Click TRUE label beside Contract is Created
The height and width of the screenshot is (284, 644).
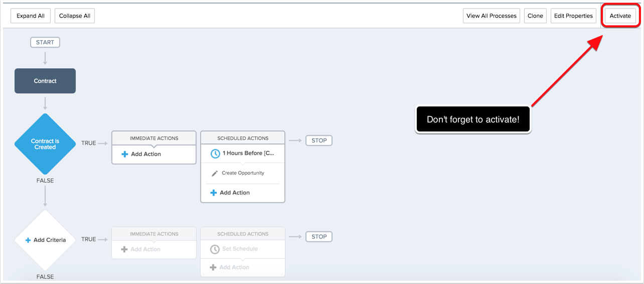click(x=88, y=143)
